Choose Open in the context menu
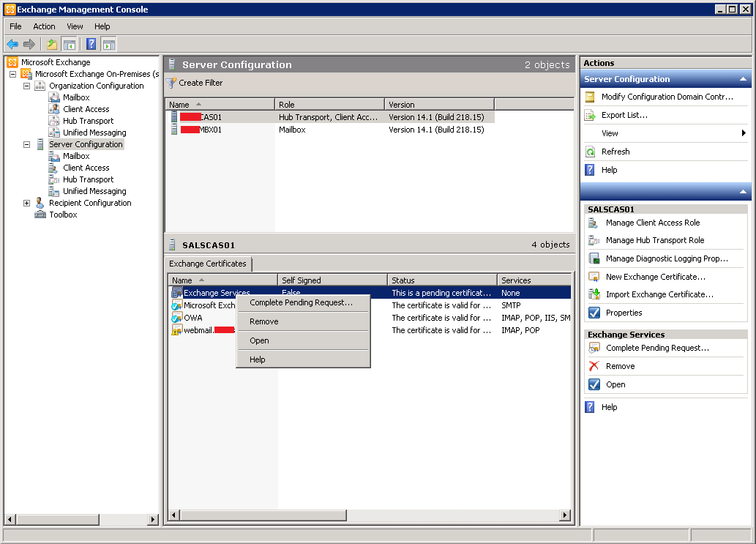Image resolution: width=756 pixels, height=544 pixels. [303, 340]
